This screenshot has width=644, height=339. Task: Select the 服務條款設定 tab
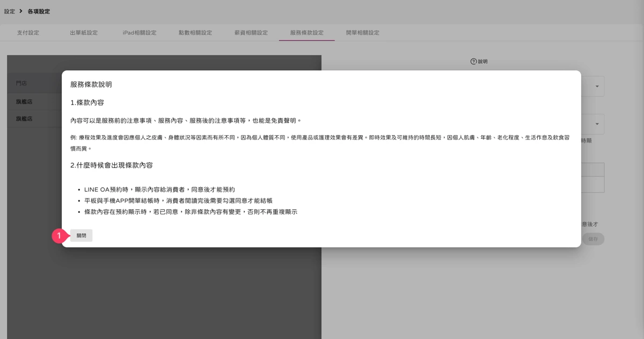coord(307,33)
